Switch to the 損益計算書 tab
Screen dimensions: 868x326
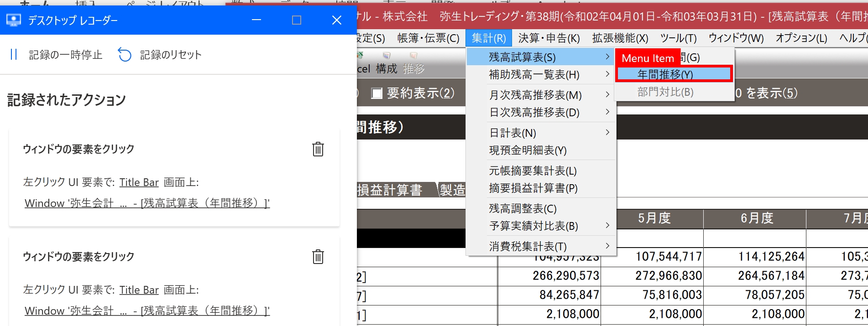pyautogui.click(x=390, y=190)
